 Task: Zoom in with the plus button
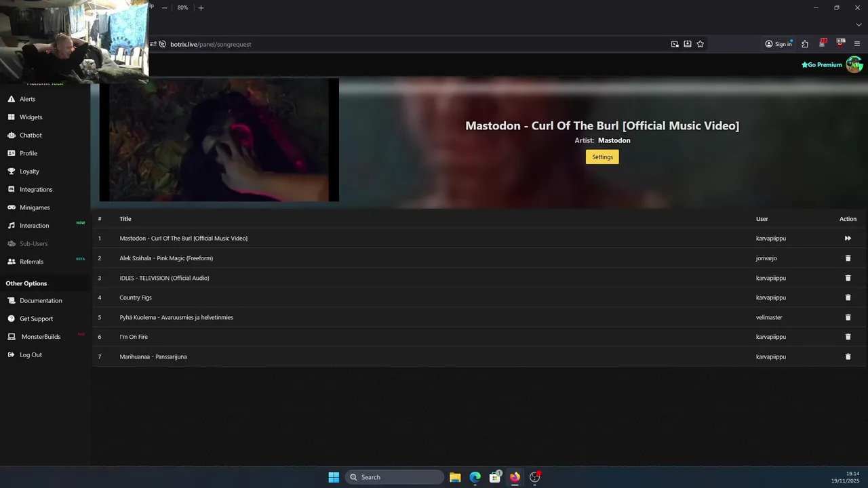point(201,7)
